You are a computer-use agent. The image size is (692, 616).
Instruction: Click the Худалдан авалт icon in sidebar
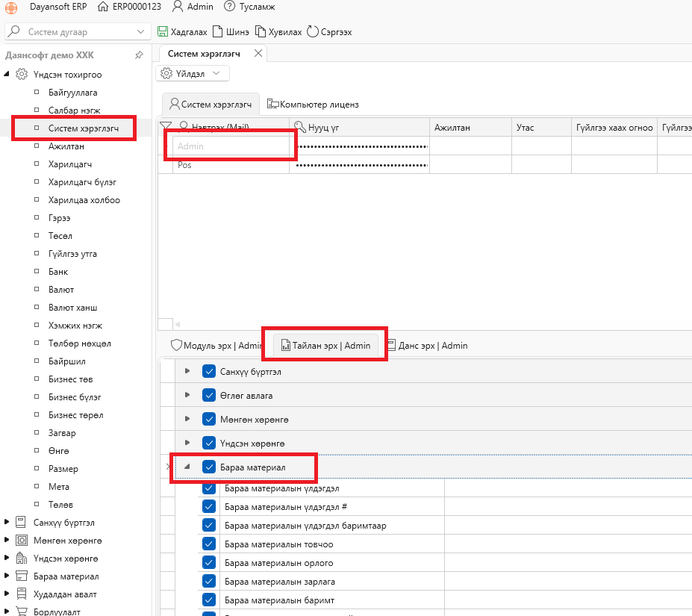coord(21,594)
